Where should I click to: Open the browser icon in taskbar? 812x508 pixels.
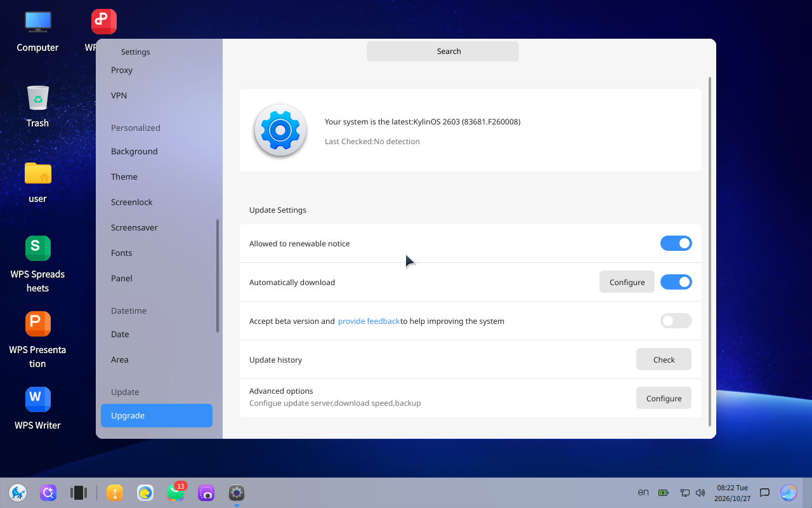(145, 493)
